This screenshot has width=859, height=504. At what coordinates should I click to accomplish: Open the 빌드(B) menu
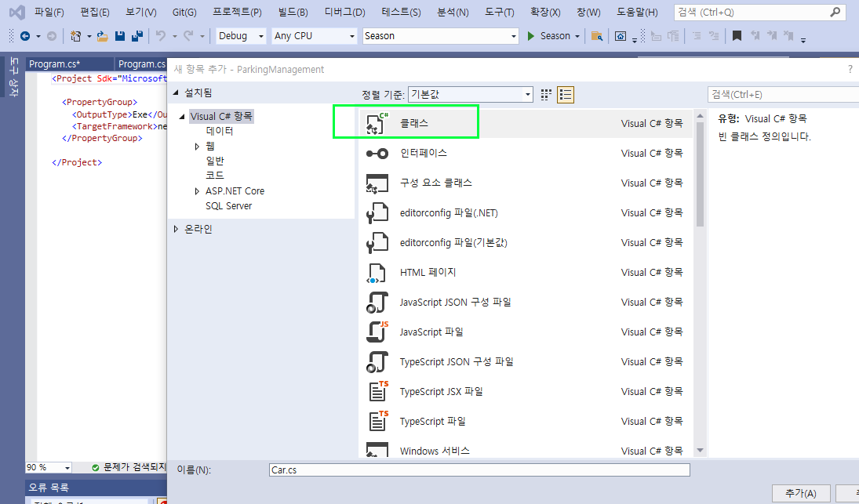tap(293, 12)
